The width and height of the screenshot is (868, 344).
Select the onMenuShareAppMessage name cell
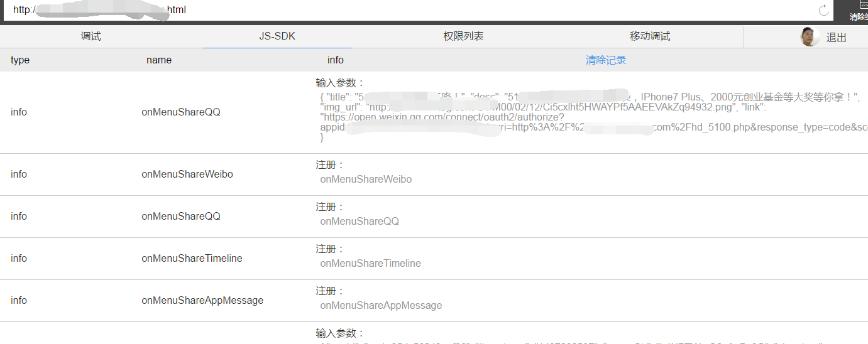click(x=202, y=301)
